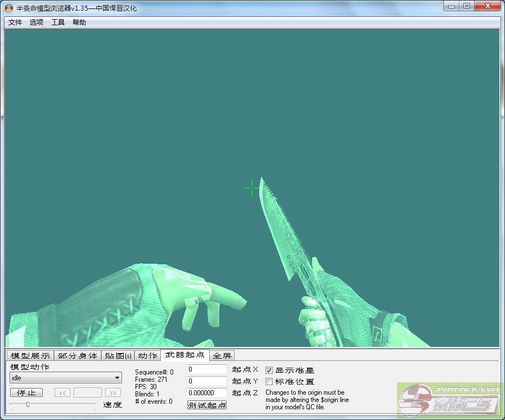Toggle the 显示准星 checkbox

pos(269,370)
